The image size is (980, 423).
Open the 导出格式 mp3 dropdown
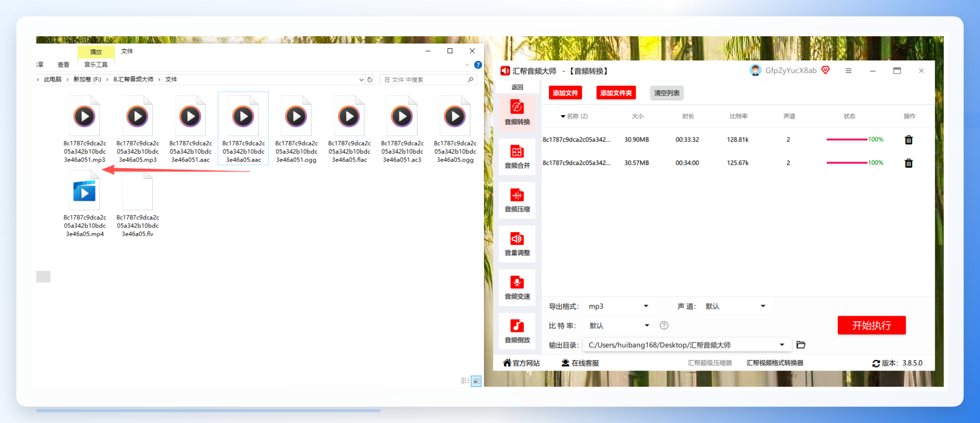pyautogui.click(x=619, y=306)
